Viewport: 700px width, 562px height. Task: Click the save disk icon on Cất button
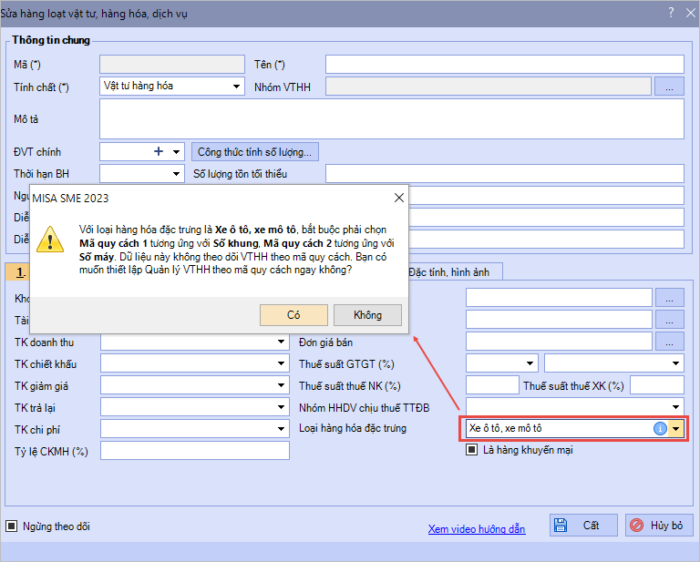(562, 525)
